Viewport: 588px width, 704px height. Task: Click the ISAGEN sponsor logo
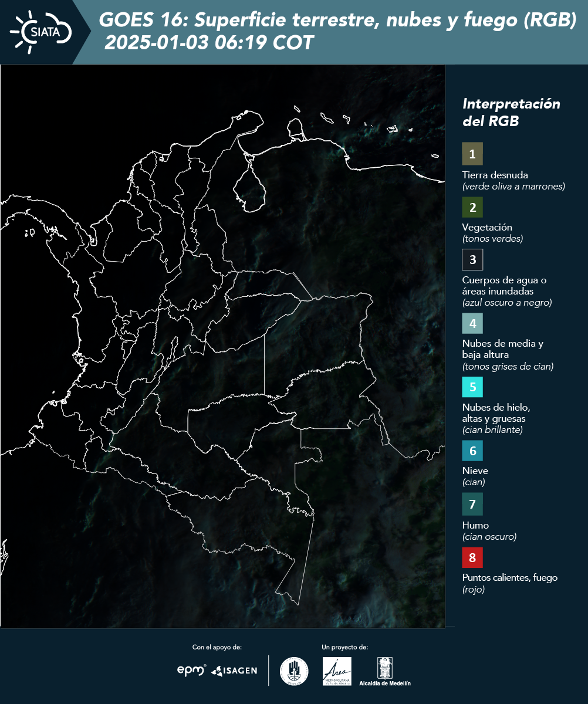tap(234, 671)
